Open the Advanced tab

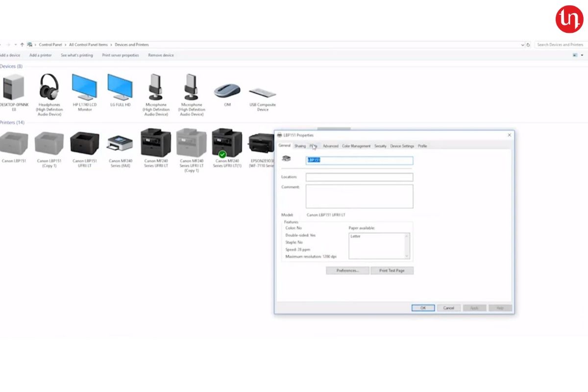pyautogui.click(x=330, y=146)
